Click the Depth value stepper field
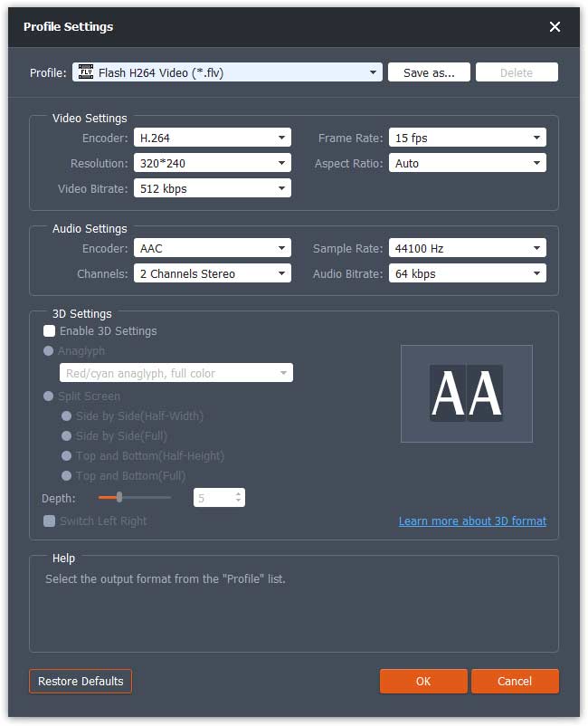The height and width of the screenshot is (726, 588). [213, 498]
